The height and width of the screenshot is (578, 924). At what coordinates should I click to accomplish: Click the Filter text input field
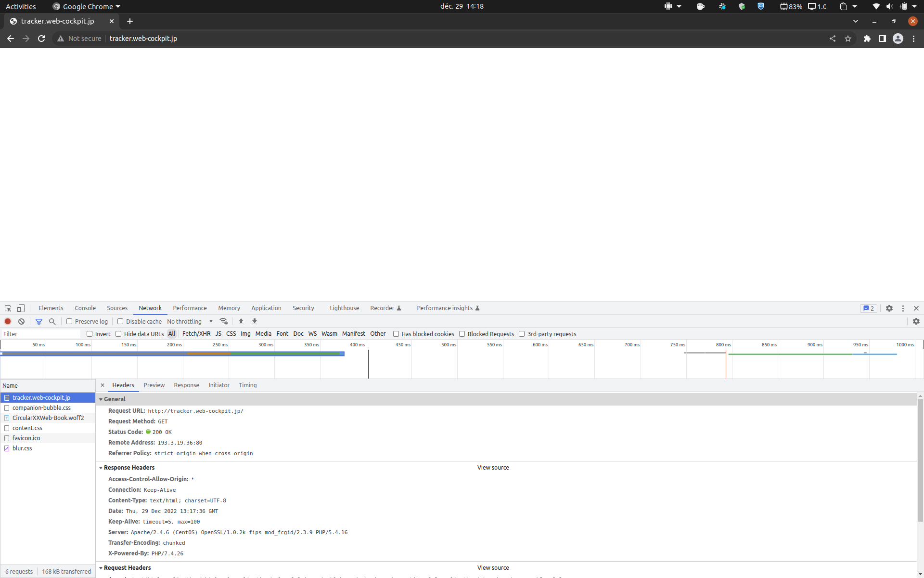[x=41, y=334]
